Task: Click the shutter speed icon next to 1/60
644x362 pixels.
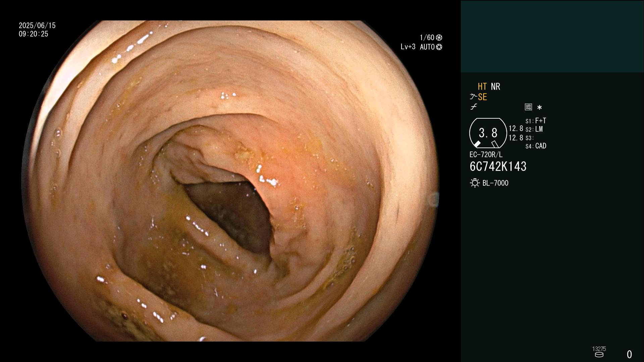Action: 439,38
